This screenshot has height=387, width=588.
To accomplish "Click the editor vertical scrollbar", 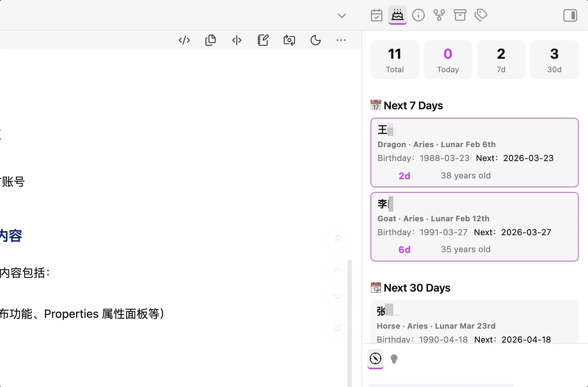I will pyautogui.click(x=350, y=323).
